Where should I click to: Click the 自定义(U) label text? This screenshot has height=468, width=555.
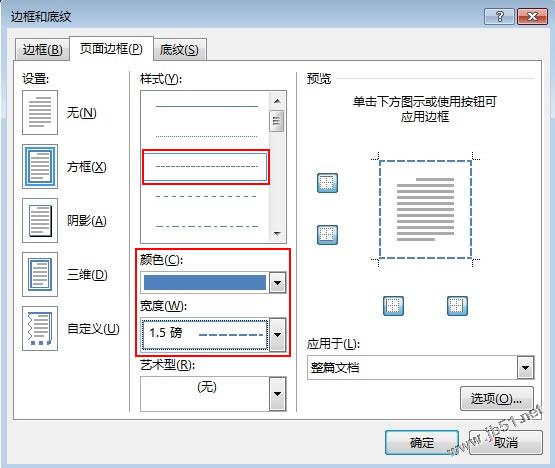[93, 329]
